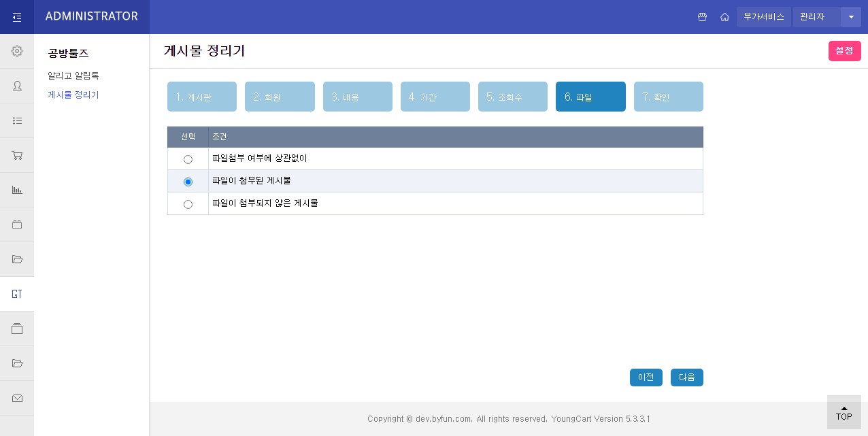Open the dropdown arrow next to 관리자
This screenshot has width=868, height=436.
(x=851, y=17)
